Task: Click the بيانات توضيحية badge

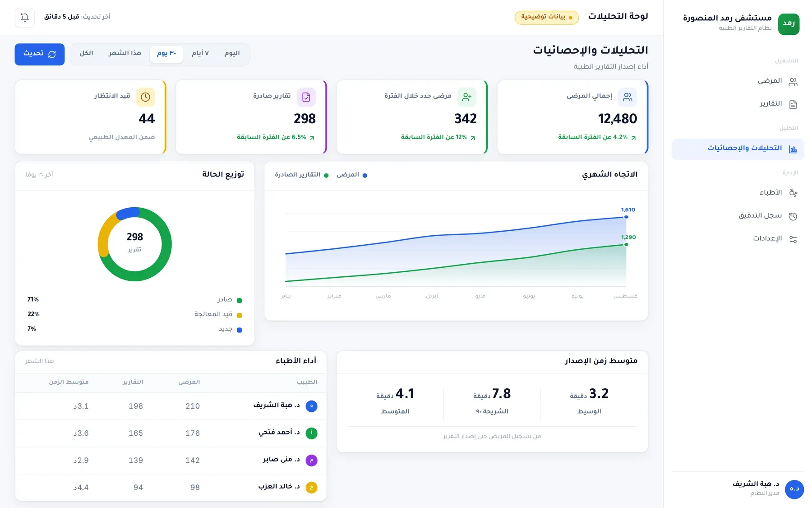Action: pos(547,17)
